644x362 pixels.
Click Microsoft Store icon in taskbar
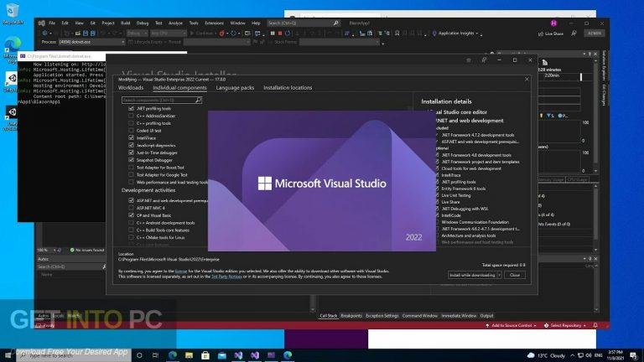205,355
